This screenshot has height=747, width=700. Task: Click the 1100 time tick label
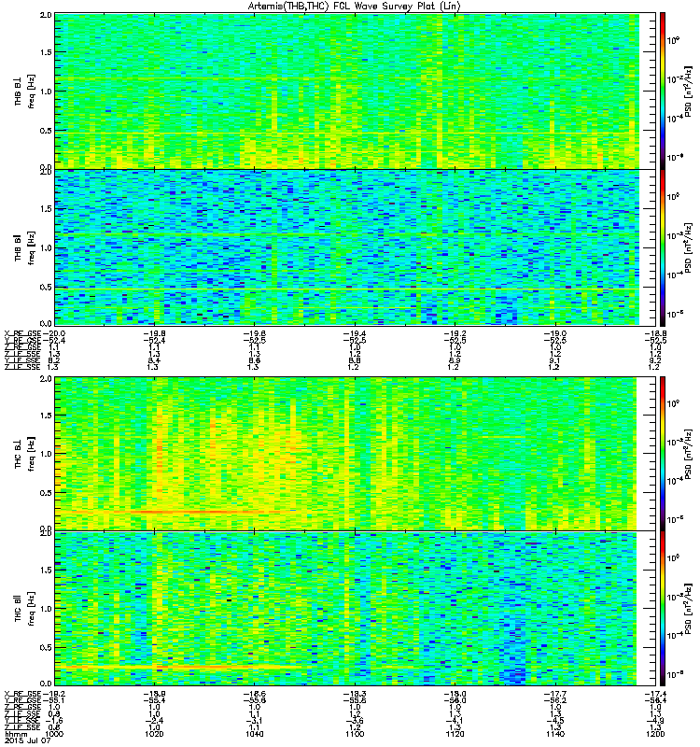click(x=355, y=734)
